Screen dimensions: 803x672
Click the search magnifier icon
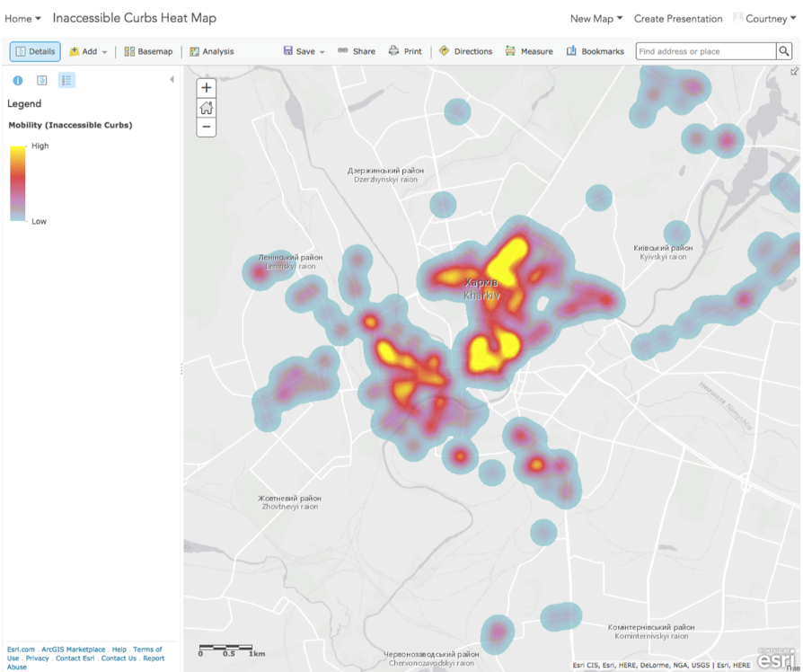pyautogui.click(x=783, y=51)
